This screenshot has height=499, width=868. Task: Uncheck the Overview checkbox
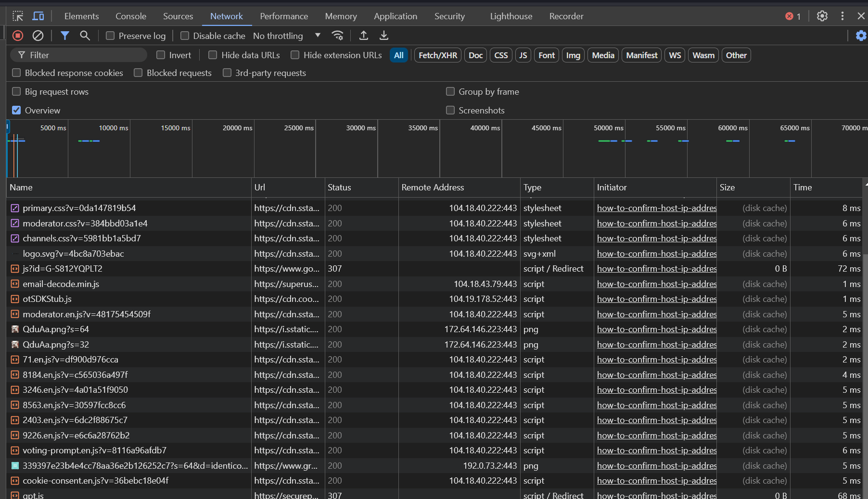[16, 110]
